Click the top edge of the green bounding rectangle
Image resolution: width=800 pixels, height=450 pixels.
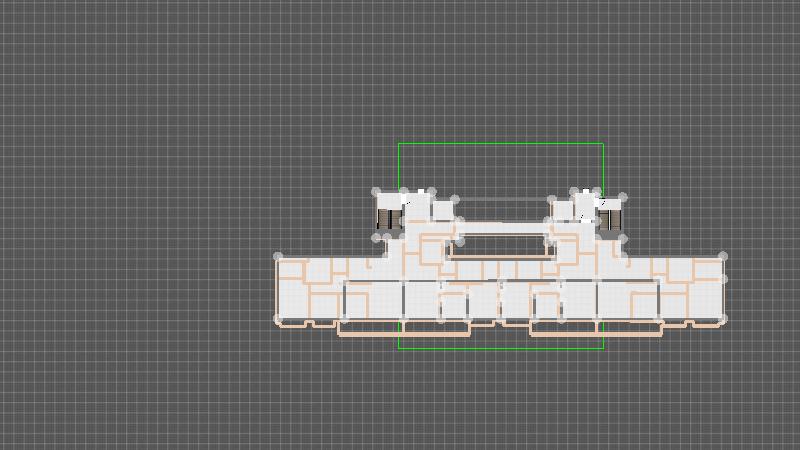click(x=500, y=144)
